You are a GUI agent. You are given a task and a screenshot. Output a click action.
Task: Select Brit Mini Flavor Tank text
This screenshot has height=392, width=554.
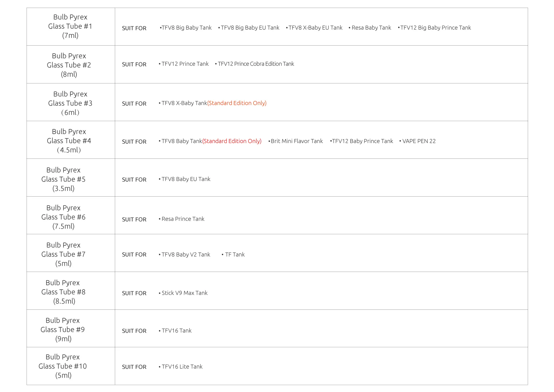[297, 141]
